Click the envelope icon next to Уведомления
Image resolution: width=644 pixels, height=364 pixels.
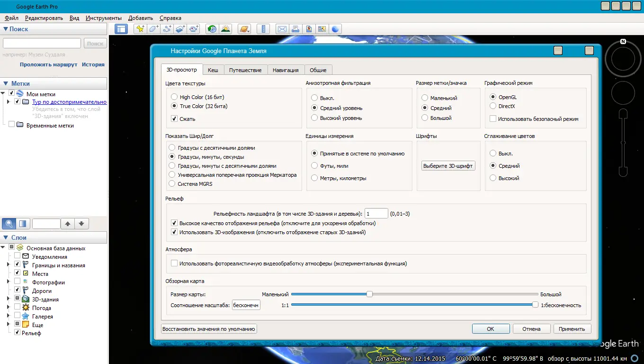pos(26,257)
